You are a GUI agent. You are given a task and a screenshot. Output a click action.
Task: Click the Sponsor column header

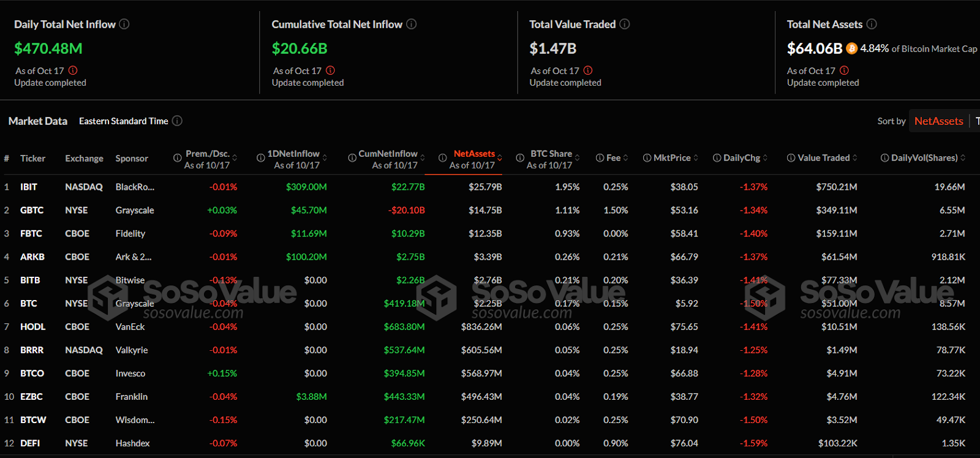tap(132, 158)
